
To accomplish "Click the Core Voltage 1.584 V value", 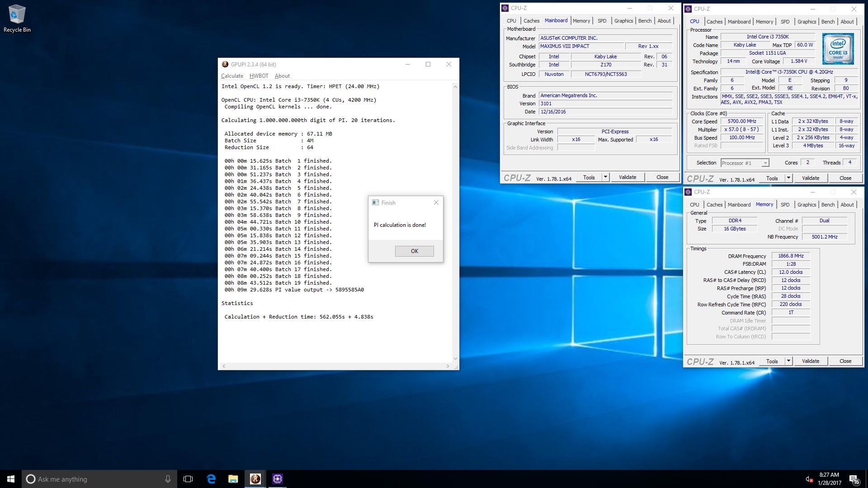I will [x=798, y=61].
